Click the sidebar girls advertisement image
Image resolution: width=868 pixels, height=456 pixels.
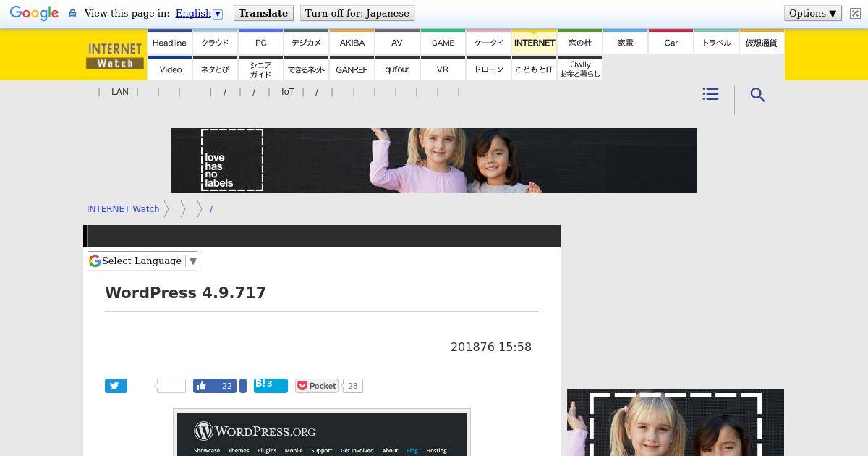point(676,423)
